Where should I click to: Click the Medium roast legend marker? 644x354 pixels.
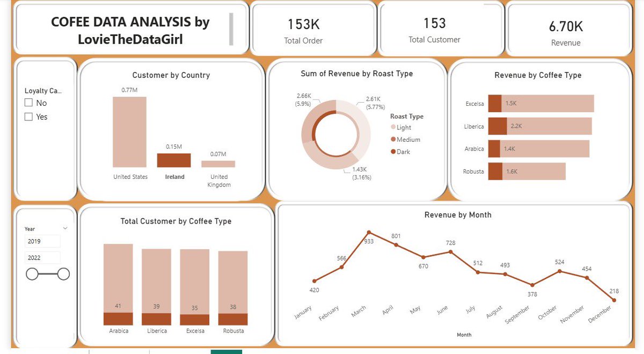tap(393, 140)
